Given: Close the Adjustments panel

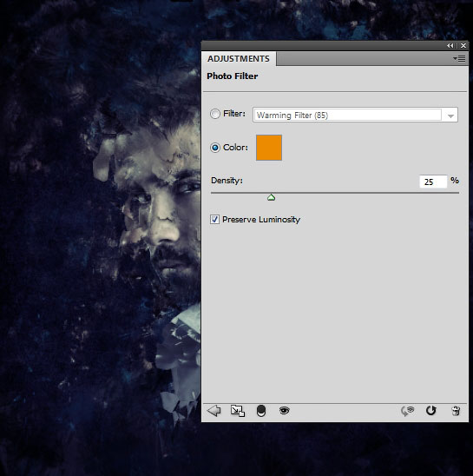Looking at the screenshot, I should pos(463,45).
